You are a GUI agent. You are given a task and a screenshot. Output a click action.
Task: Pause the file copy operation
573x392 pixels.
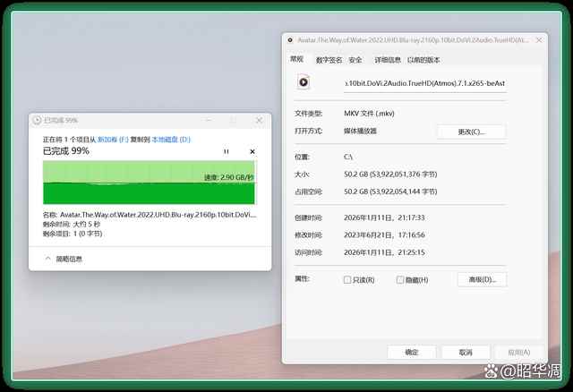point(227,151)
